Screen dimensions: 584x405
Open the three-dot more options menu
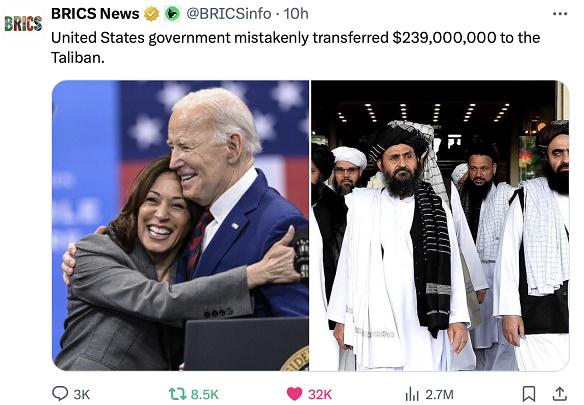(560, 14)
